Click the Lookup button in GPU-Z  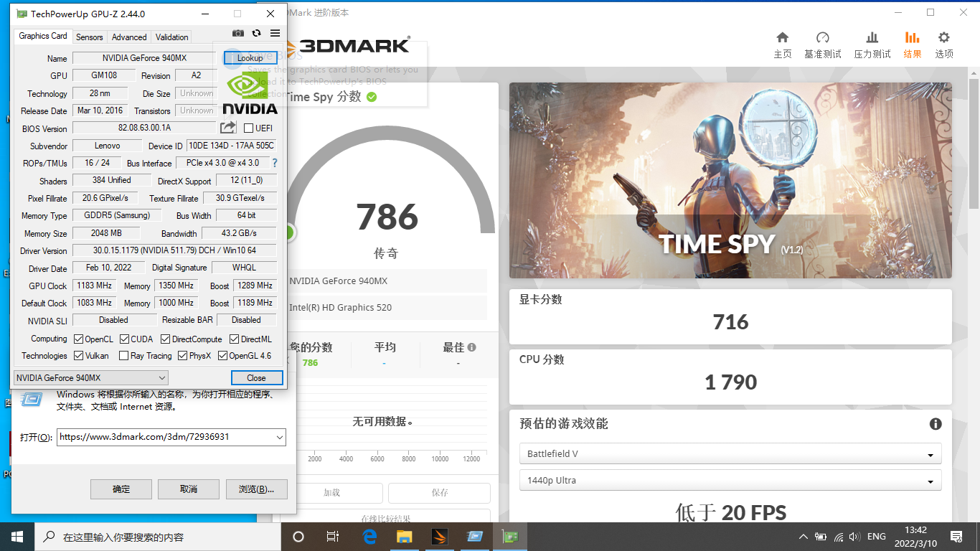click(x=250, y=58)
